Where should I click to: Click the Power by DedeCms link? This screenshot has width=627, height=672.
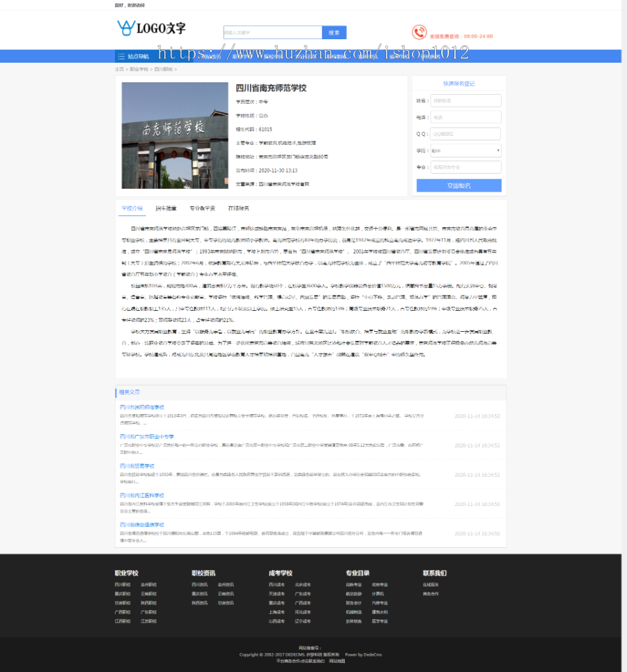[364, 655]
